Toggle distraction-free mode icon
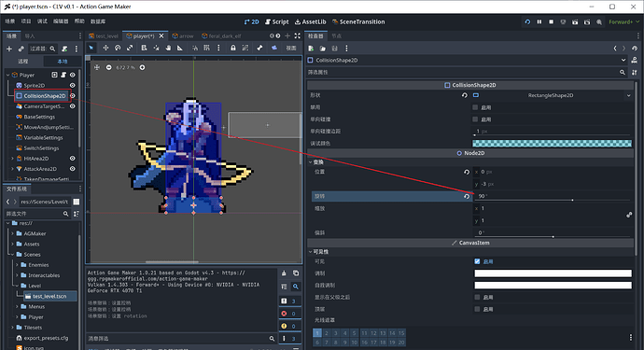The width and height of the screenshot is (644, 350). click(x=298, y=36)
